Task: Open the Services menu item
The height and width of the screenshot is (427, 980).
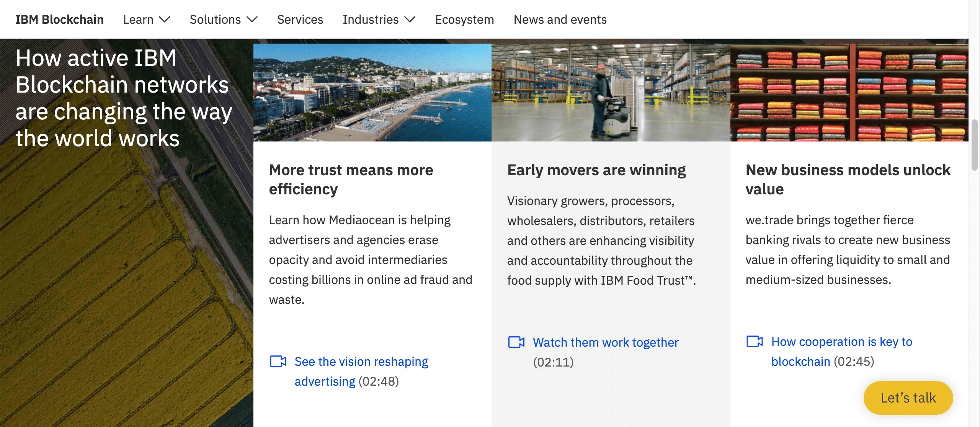Action: point(300,19)
